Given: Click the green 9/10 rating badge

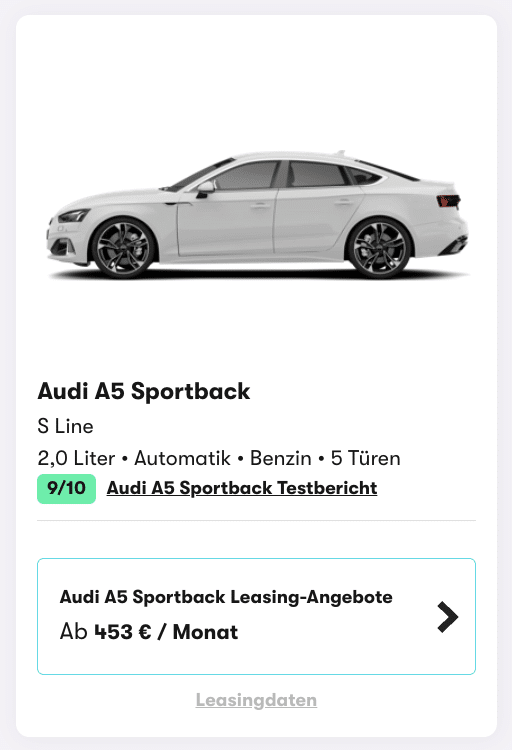Looking at the screenshot, I should (67, 488).
